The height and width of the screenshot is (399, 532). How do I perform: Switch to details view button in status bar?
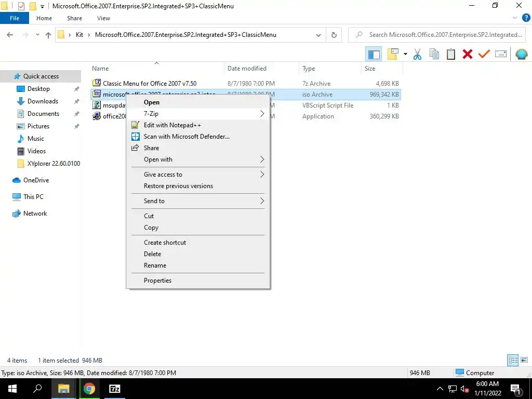(513, 361)
